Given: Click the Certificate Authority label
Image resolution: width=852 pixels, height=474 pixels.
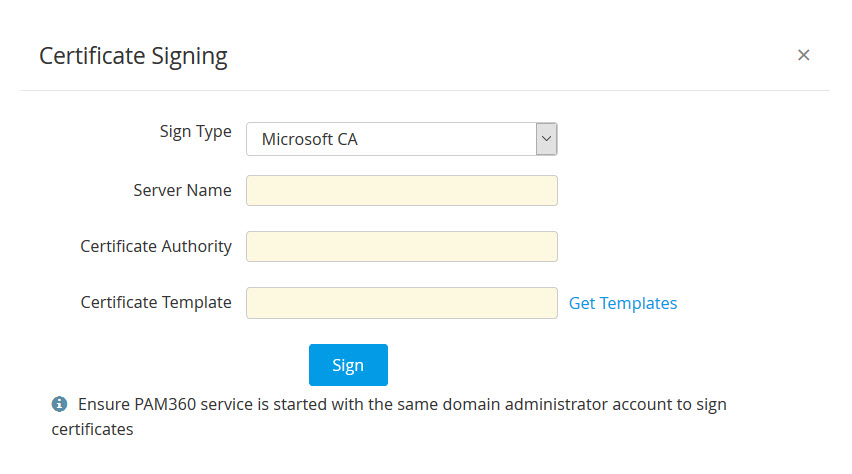Looking at the screenshot, I should point(156,246).
